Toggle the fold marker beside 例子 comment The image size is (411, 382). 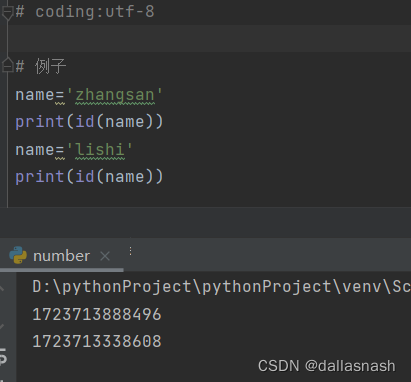(7, 65)
